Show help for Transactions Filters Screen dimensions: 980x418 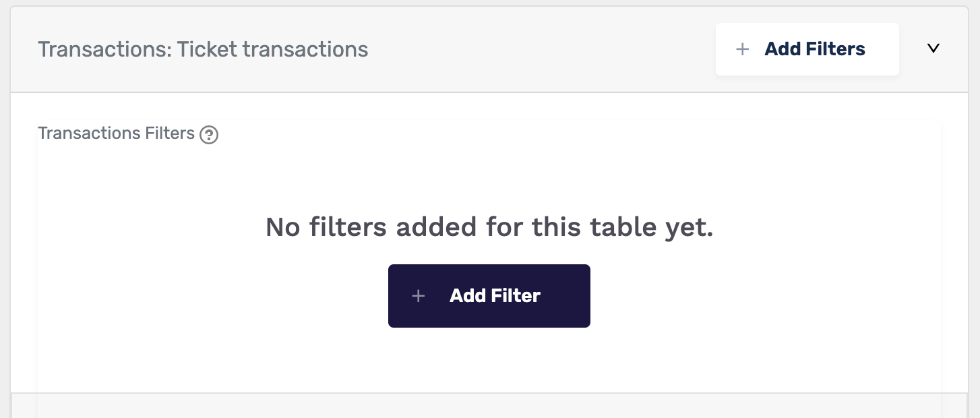coord(209,135)
